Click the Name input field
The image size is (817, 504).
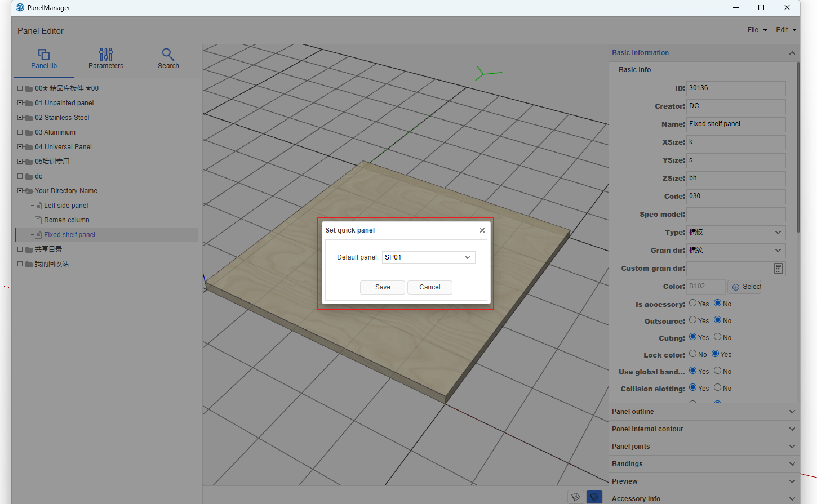[x=735, y=124]
